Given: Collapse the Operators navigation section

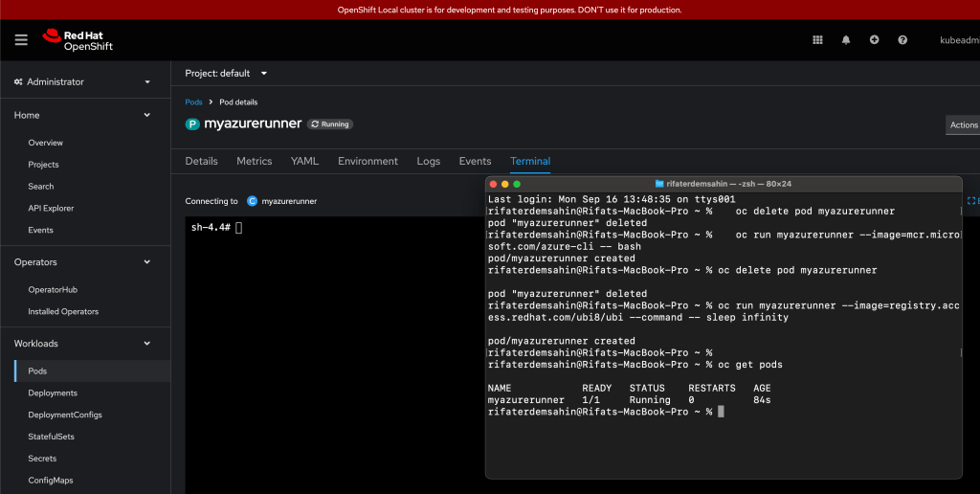Looking at the screenshot, I should pos(85,262).
